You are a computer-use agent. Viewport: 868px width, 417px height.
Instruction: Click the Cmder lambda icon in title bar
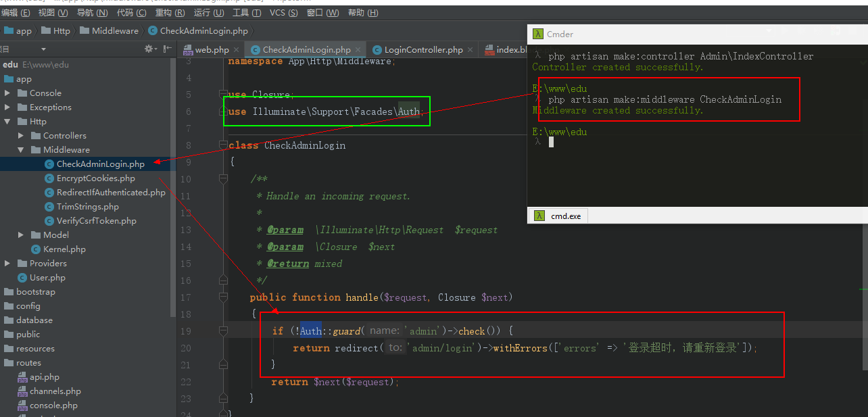[538, 34]
